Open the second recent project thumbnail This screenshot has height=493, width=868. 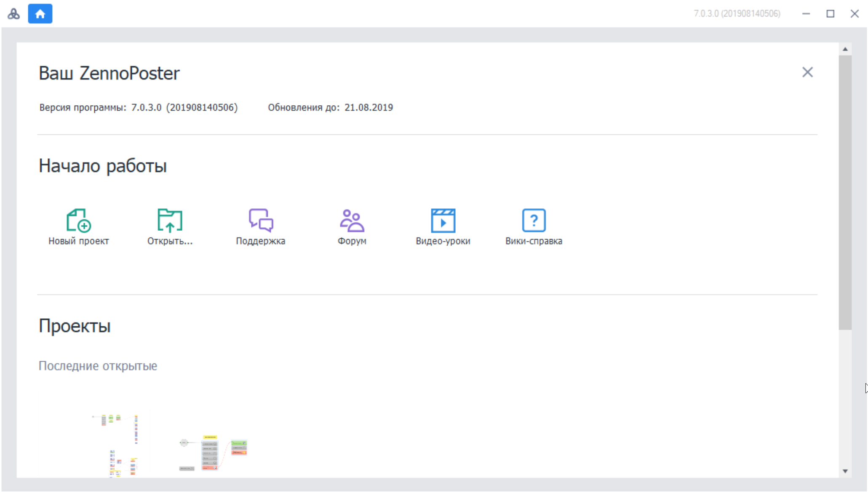(x=214, y=453)
